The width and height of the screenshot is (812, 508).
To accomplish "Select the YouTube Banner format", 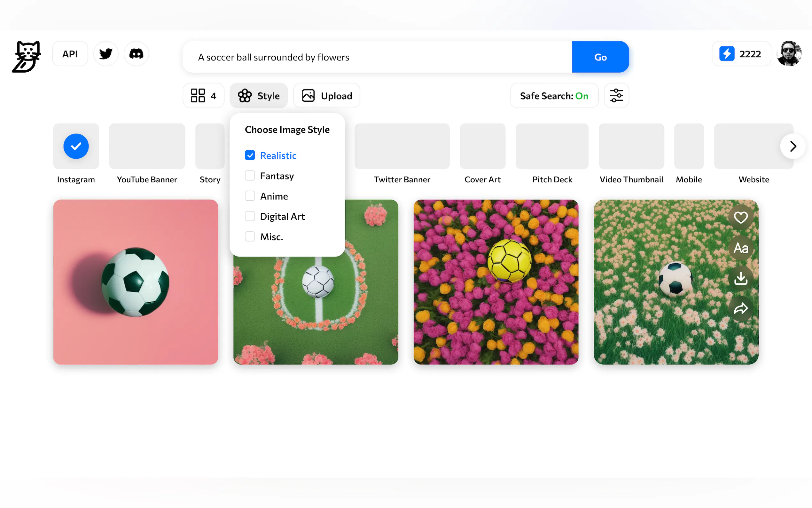I will click(147, 147).
